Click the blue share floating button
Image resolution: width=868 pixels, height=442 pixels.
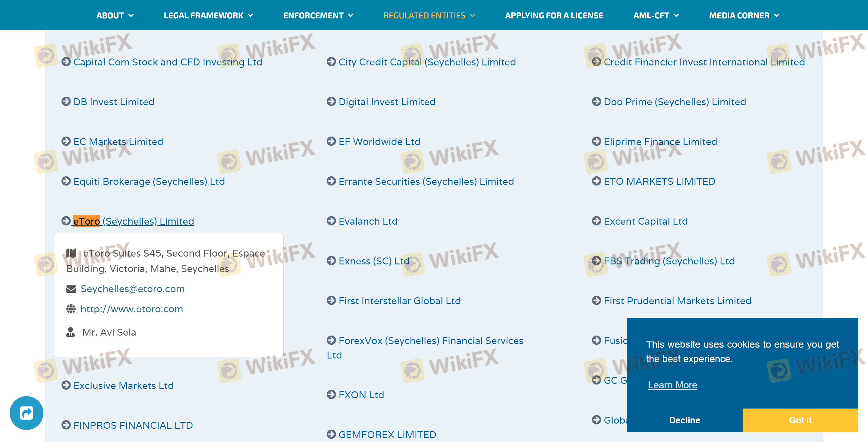click(26, 413)
